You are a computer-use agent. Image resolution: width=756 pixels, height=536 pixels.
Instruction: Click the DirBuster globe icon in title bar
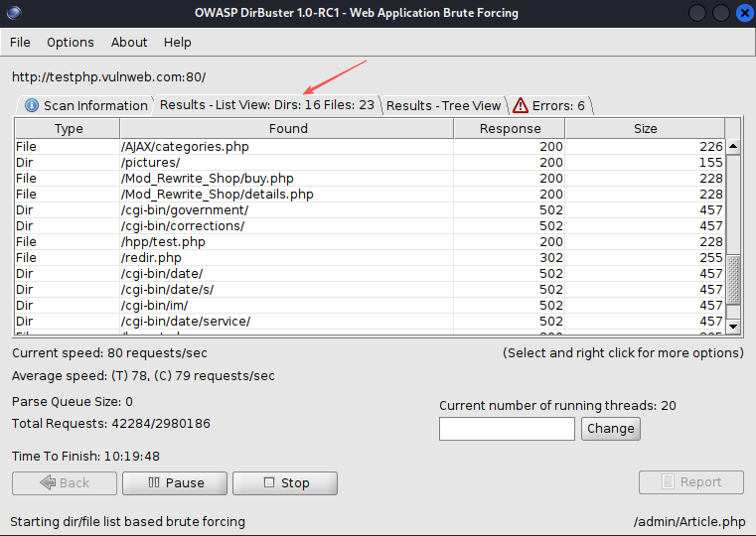click(14, 13)
